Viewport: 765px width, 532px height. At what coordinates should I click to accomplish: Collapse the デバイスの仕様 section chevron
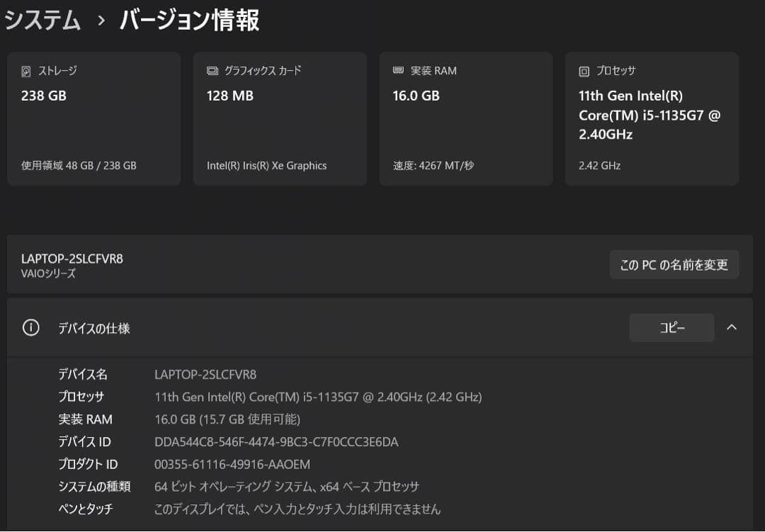(x=732, y=327)
